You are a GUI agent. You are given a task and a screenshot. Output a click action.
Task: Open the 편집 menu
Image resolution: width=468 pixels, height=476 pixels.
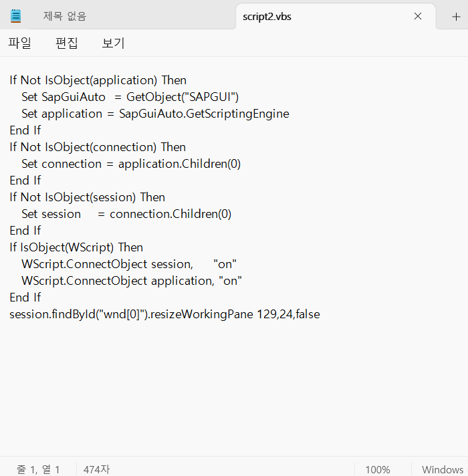point(67,43)
